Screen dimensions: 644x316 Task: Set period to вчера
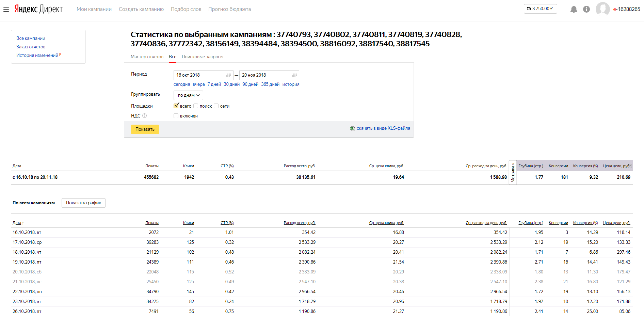[x=199, y=84]
